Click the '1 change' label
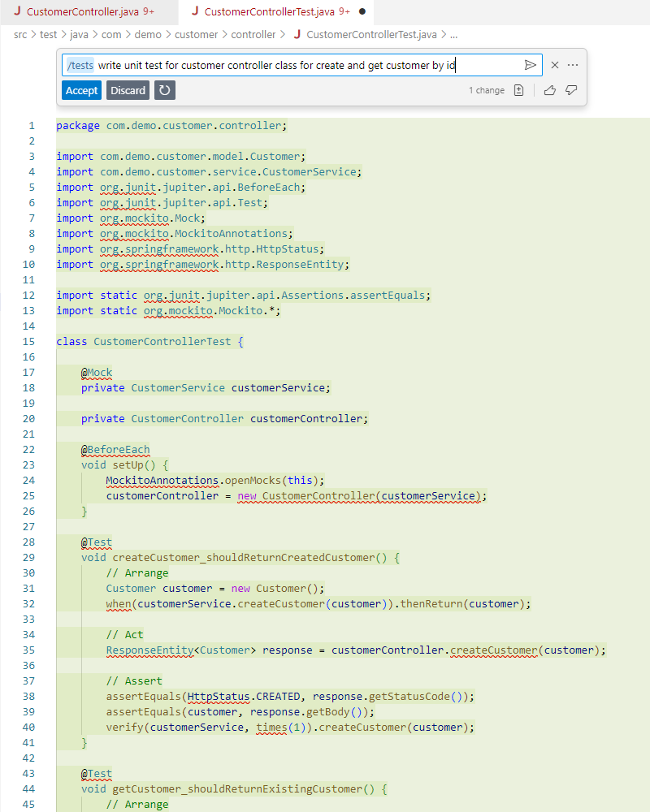This screenshot has height=812, width=650. click(486, 90)
